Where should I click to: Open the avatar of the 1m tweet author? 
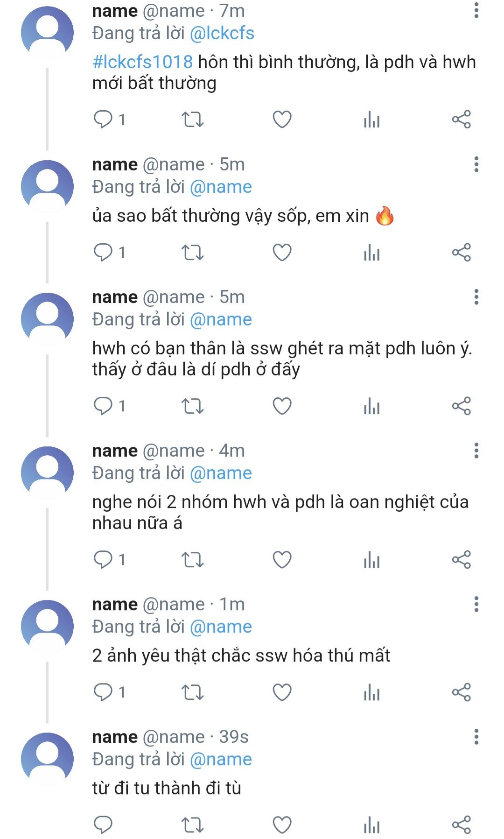point(47,626)
